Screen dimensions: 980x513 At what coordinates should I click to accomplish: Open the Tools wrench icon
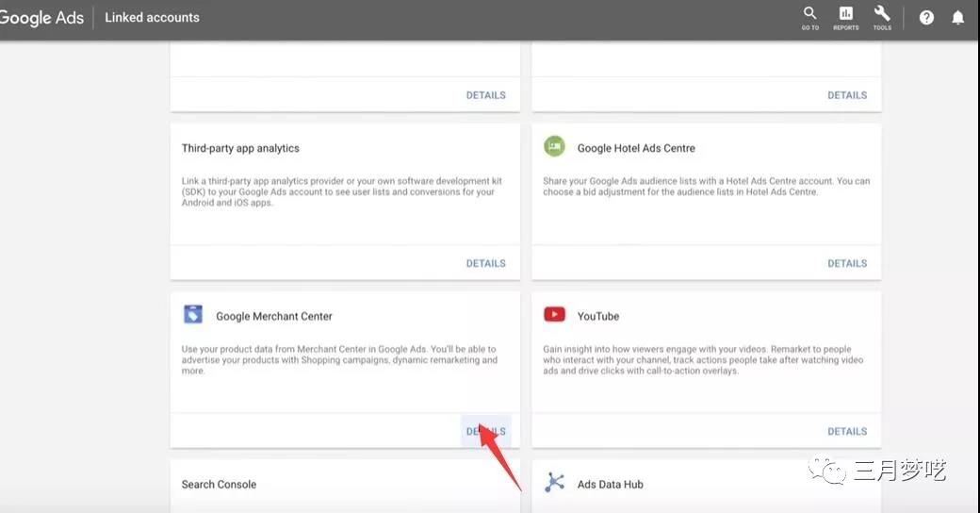pos(882,18)
